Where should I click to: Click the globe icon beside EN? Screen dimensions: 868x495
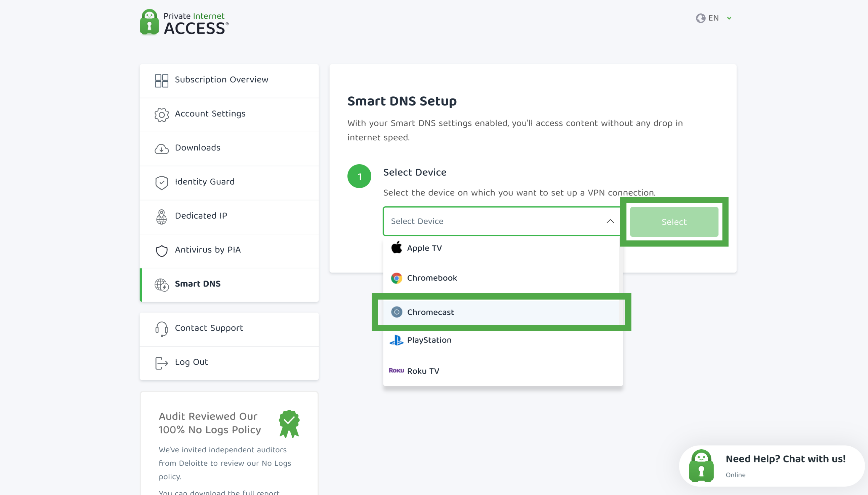coord(701,18)
